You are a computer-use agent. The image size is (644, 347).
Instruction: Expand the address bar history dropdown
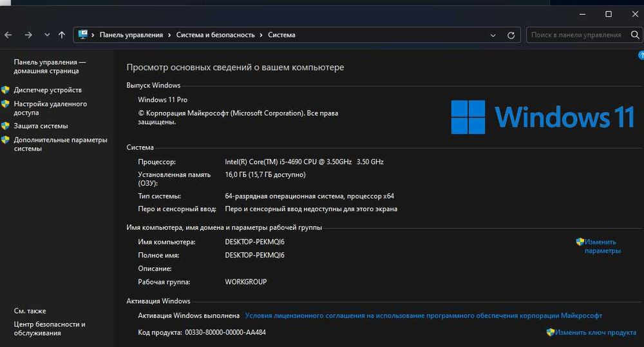tap(493, 35)
